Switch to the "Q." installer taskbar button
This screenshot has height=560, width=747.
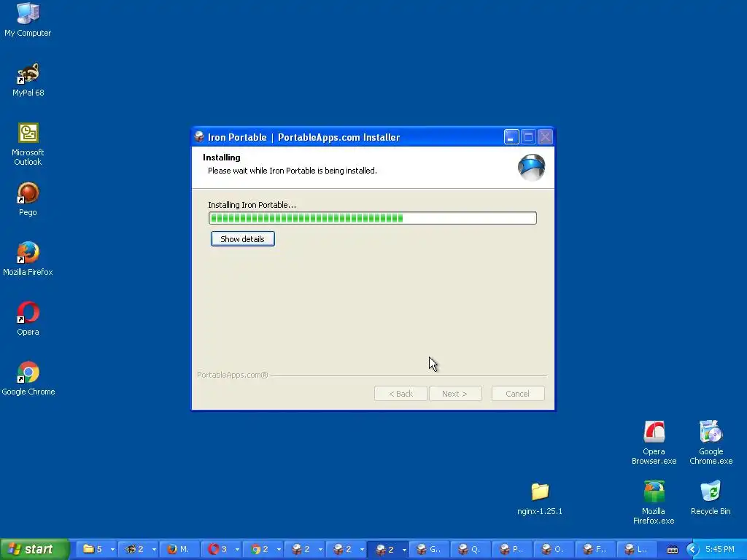pyautogui.click(x=471, y=550)
